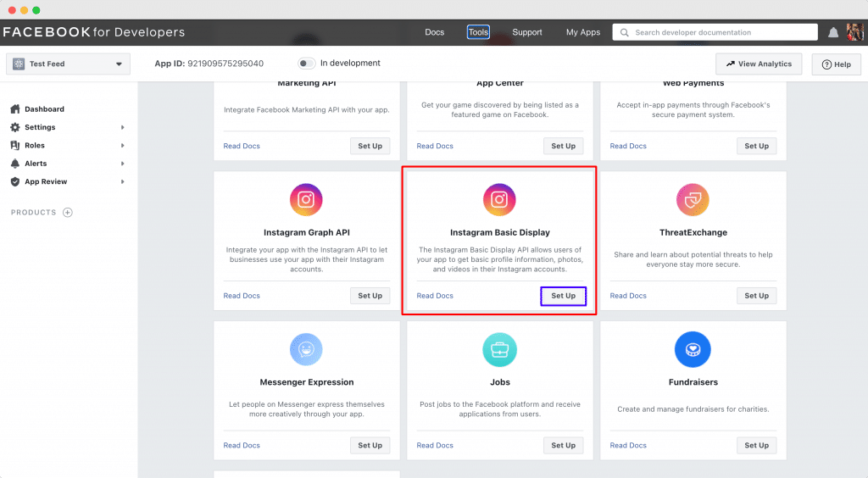The height and width of the screenshot is (478, 868).
Task: Open Read Docs for Instagram Graph API
Action: pyautogui.click(x=242, y=296)
